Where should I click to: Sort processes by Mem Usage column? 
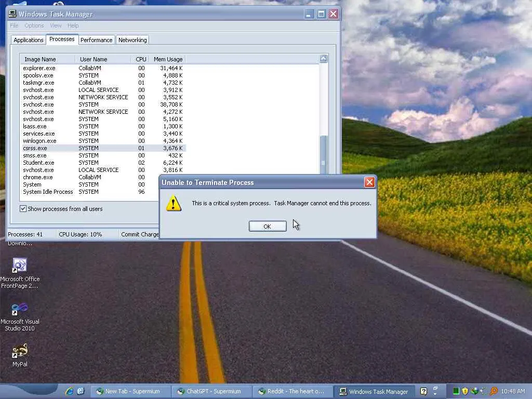coord(168,59)
